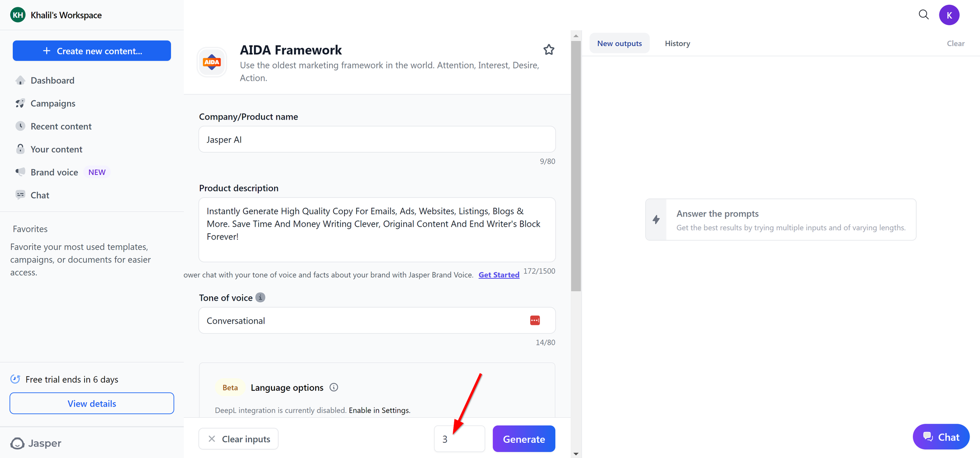
Task: Click the Jasper logo at bottom left
Action: tap(36, 443)
